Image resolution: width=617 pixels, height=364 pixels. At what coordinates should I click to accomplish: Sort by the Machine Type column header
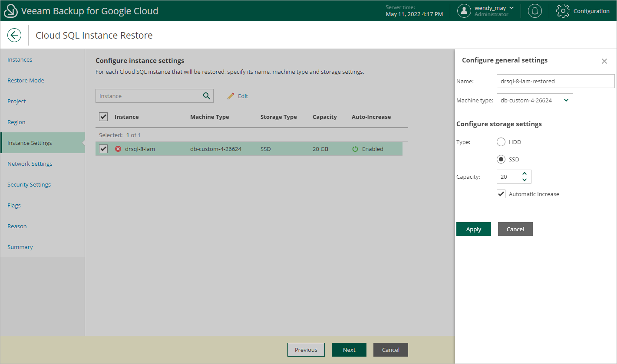click(x=210, y=117)
